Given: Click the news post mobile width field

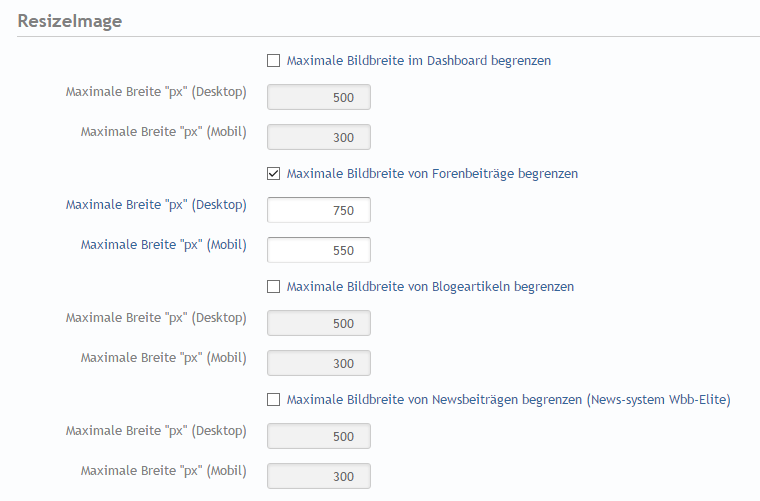Looking at the screenshot, I should coord(319,476).
